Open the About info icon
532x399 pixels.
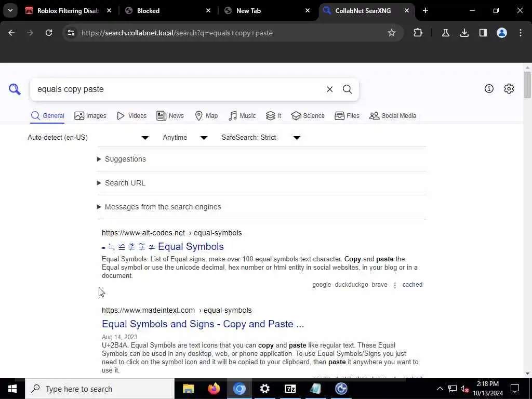coord(489,88)
